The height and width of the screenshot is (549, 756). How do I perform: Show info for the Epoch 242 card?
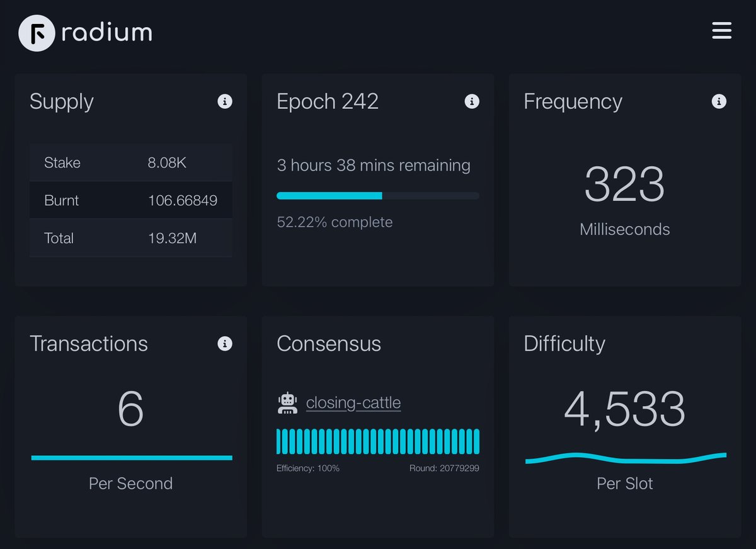(472, 101)
